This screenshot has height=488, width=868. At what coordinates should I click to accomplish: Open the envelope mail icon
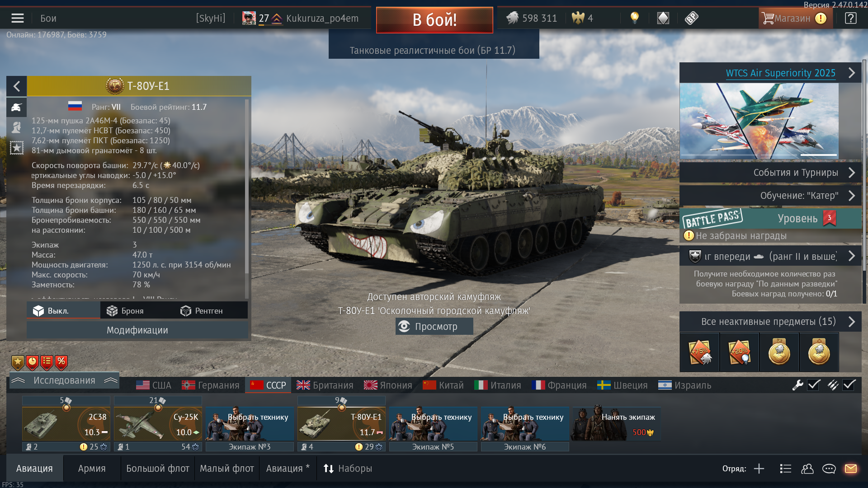[x=850, y=469]
